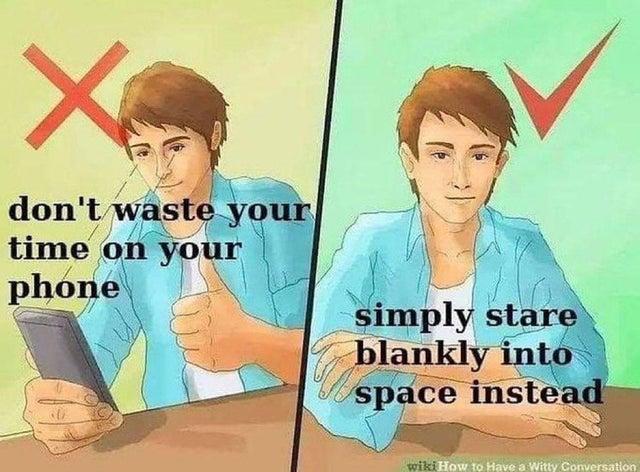Click the red X mark
This screenshot has width=640, height=472.
77,94
